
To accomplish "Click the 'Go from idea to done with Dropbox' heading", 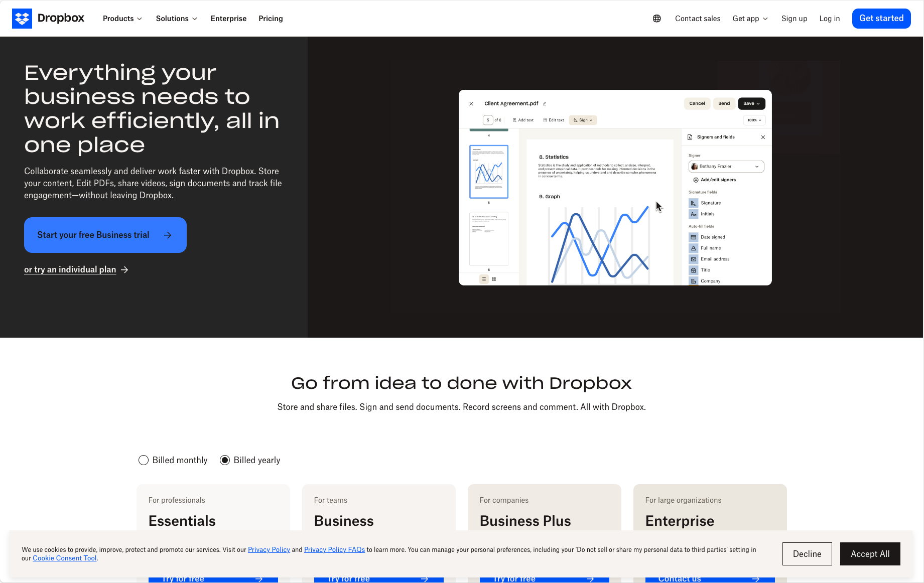I will point(462,384).
